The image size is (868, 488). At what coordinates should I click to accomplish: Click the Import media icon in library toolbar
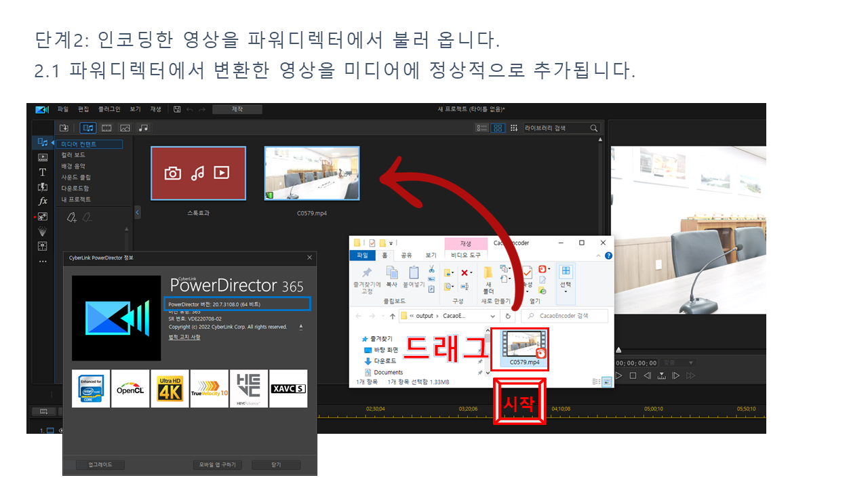tap(64, 127)
